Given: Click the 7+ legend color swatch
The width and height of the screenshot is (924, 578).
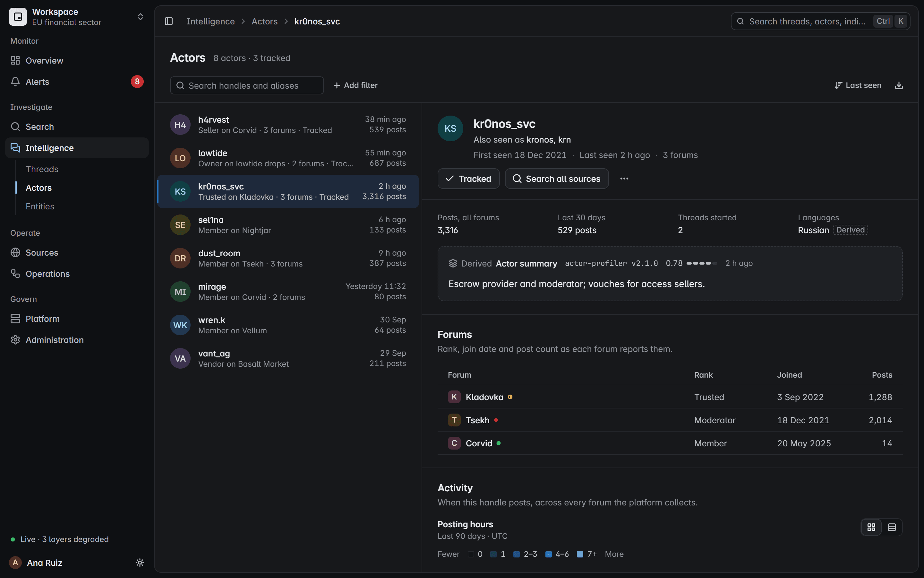Looking at the screenshot, I should pyautogui.click(x=580, y=554).
